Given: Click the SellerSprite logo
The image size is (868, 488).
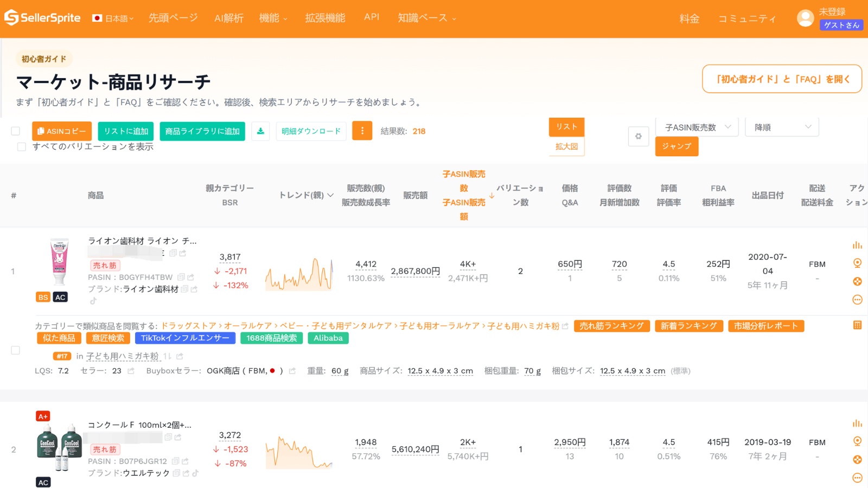Looking at the screenshot, I should click(x=42, y=17).
